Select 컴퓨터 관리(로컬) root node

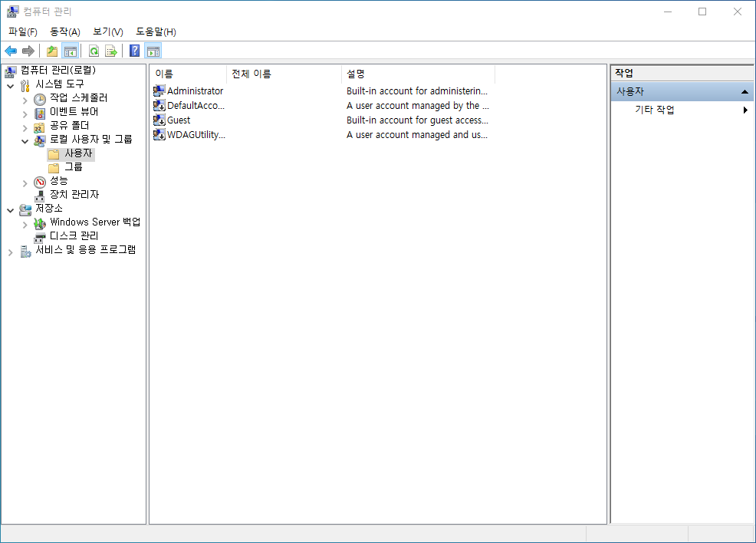(x=58, y=71)
